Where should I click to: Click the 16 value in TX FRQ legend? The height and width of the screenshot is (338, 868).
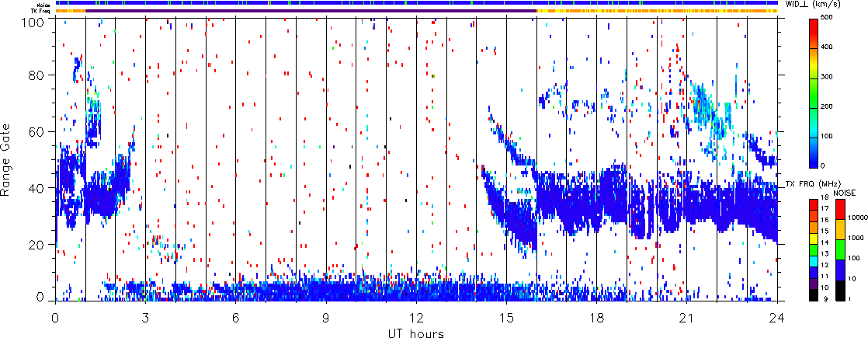pyautogui.click(x=826, y=219)
